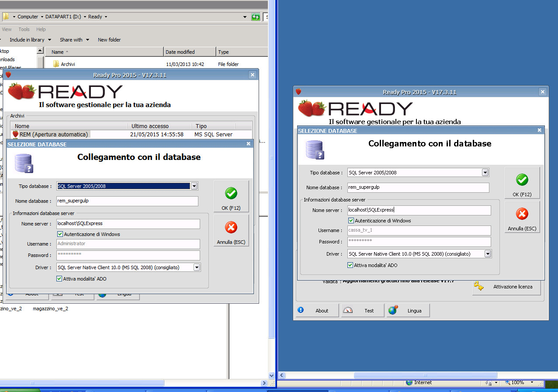Viewport: 558px width, 392px height.
Task: Click database question-mark icon in right dialog
Action: (x=315, y=149)
